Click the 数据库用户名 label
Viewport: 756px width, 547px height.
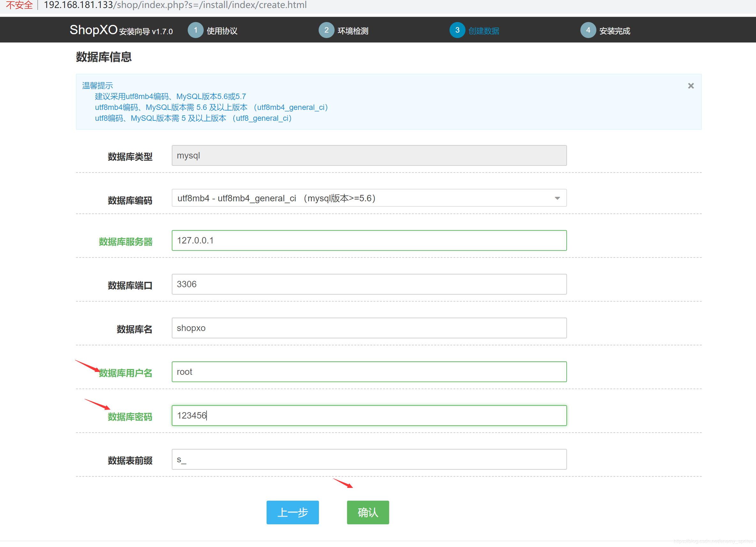[x=126, y=373]
